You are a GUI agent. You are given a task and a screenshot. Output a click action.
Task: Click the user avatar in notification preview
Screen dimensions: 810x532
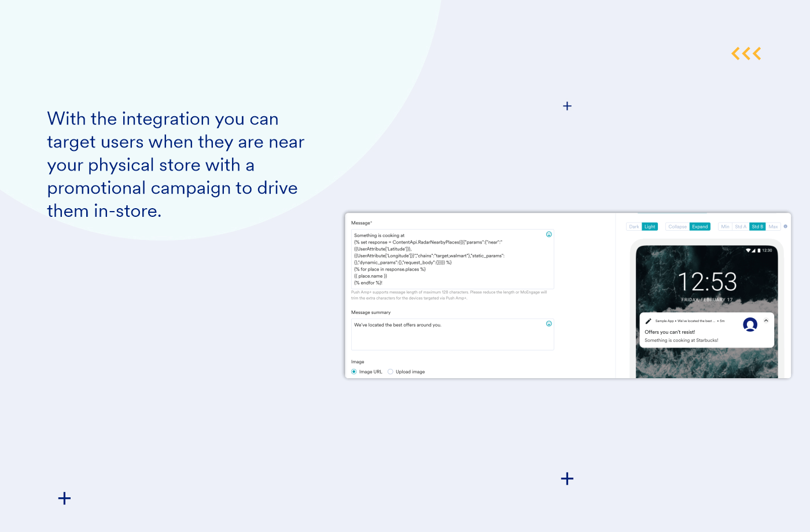750,325
